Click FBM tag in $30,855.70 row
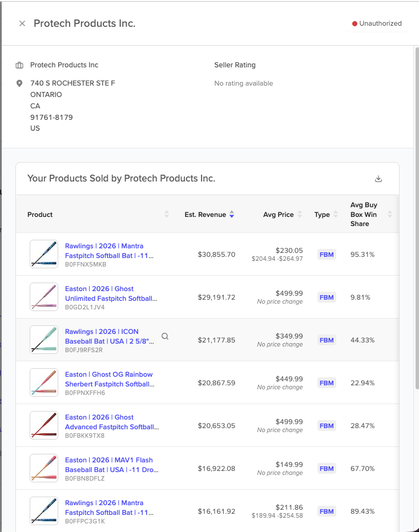This screenshot has height=532, width=419. [x=327, y=255]
